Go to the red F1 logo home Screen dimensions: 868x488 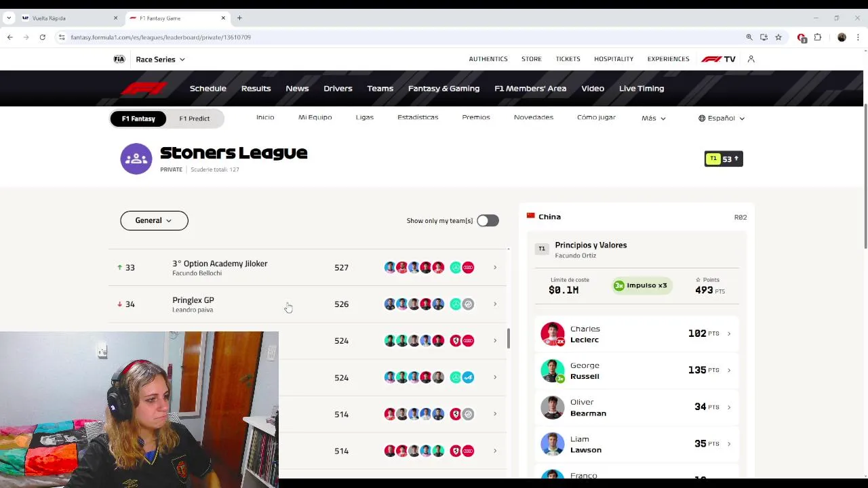coord(143,88)
